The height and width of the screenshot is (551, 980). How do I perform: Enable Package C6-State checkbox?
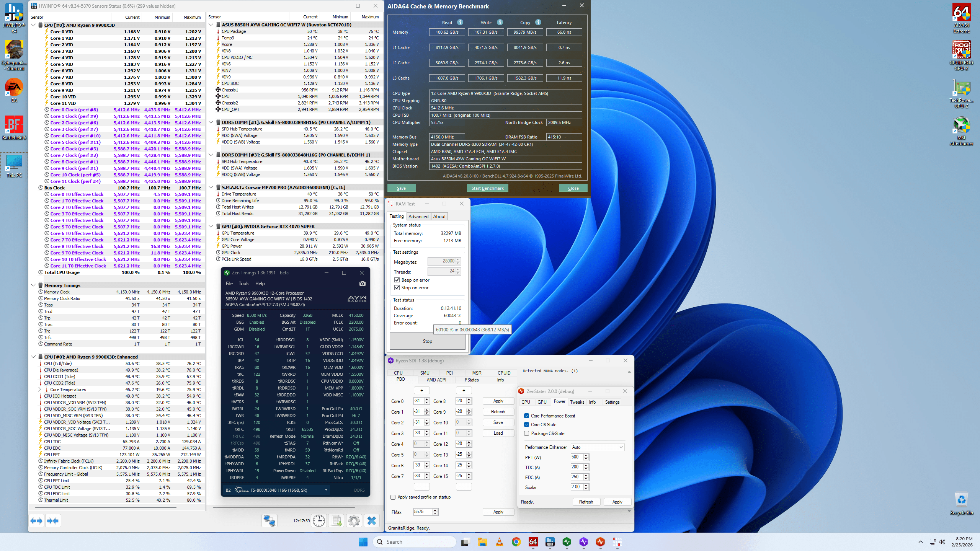pos(527,434)
